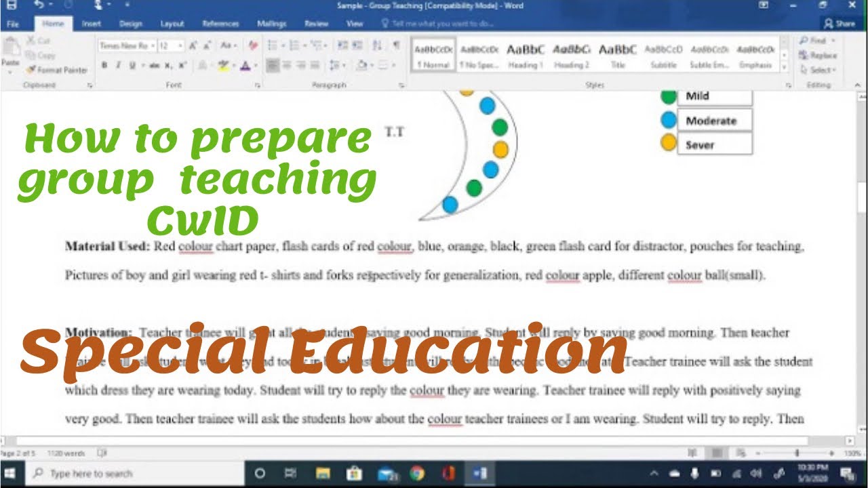Open Microsoft Store from the taskbar
Screen dimensions: 868x488
point(353,473)
